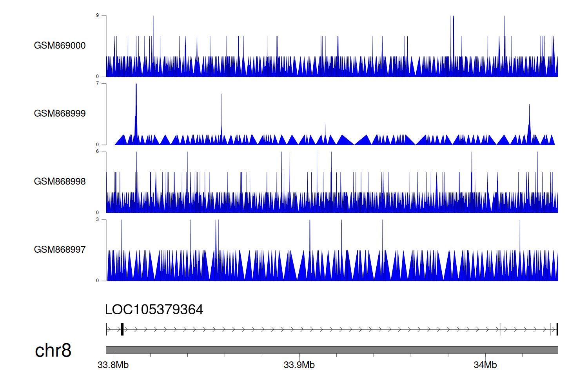Click y-axis maximum 3 of GSM868997 track
The width and height of the screenshot is (588, 384).
click(98, 219)
